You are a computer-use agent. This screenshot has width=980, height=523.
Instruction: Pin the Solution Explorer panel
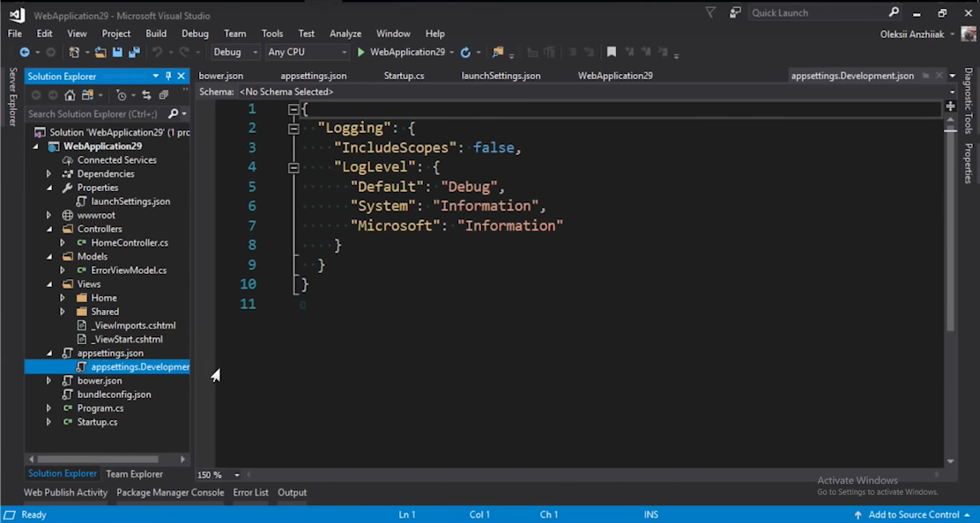[168, 76]
